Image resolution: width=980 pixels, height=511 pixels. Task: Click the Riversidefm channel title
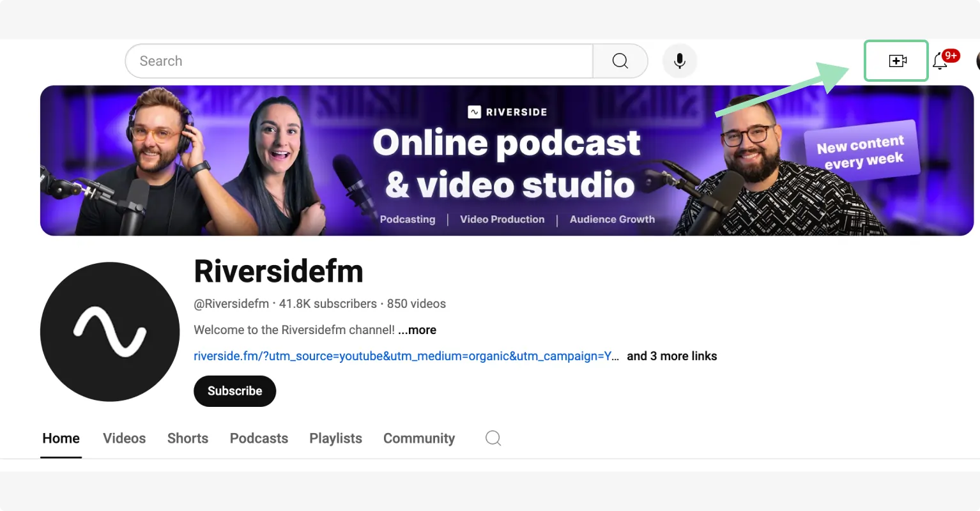click(x=279, y=271)
